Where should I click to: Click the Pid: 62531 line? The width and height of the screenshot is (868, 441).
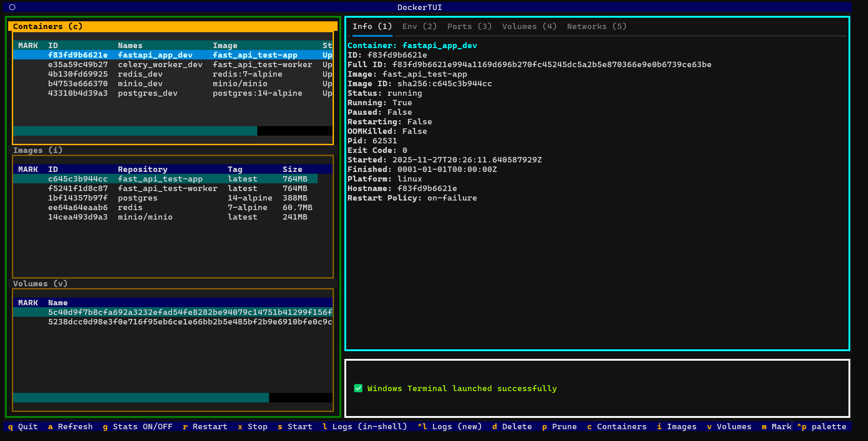[372, 141]
